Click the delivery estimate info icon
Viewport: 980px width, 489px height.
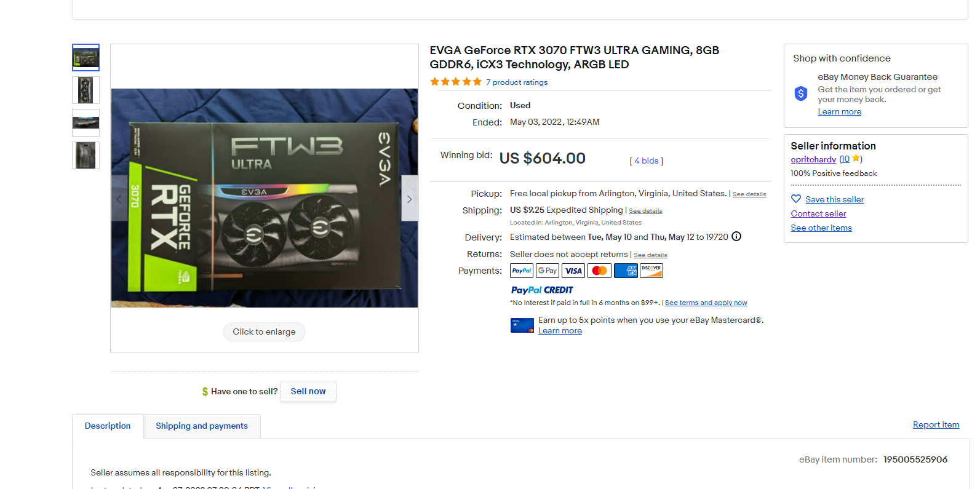pyautogui.click(x=736, y=237)
